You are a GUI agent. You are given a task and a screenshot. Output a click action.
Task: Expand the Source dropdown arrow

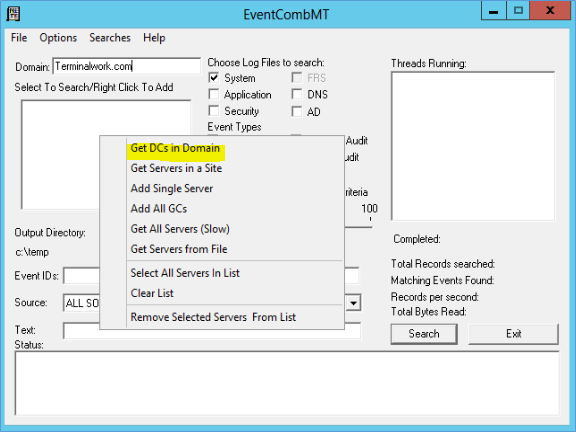click(353, 303)
